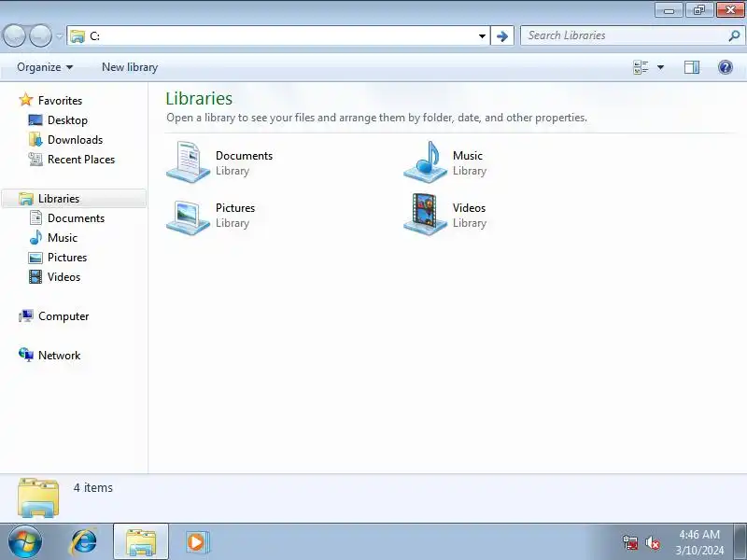Viewport: 747px width, 560px height.
Task: Click the Pictures icon in sidebar
Action: click(x=35, y=258)
